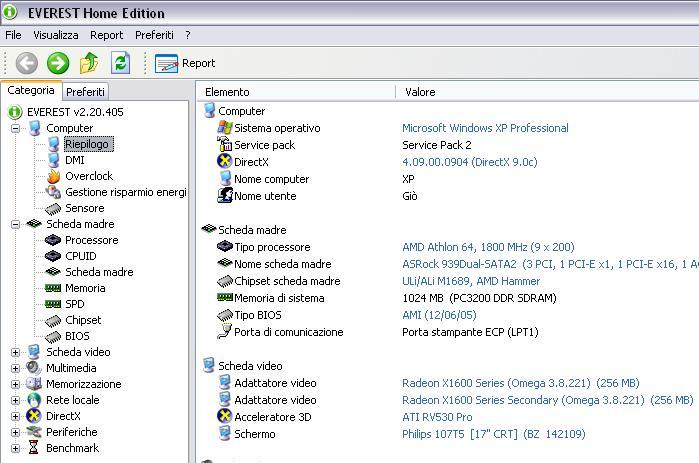Click the DMI tree icon

pos(53,160)
